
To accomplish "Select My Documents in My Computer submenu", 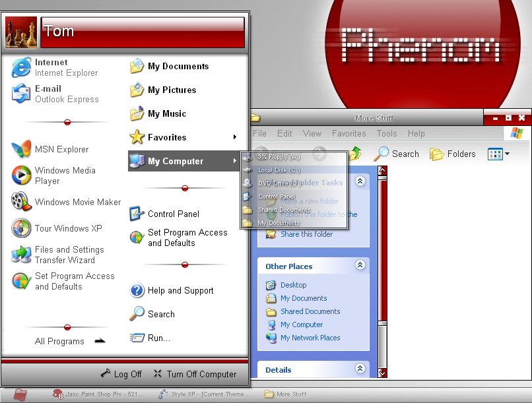I will pyautogui.click(x=294, y=223).
